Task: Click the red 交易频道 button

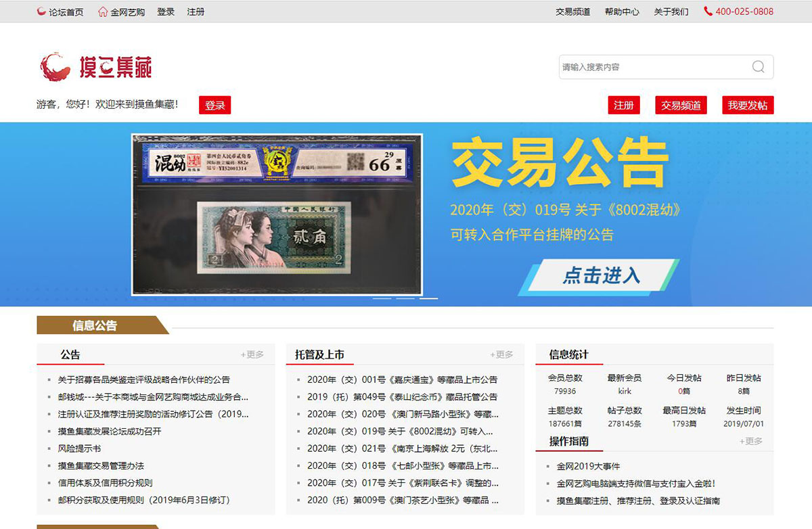Action: pyautogui.click(x=681, y=106)
